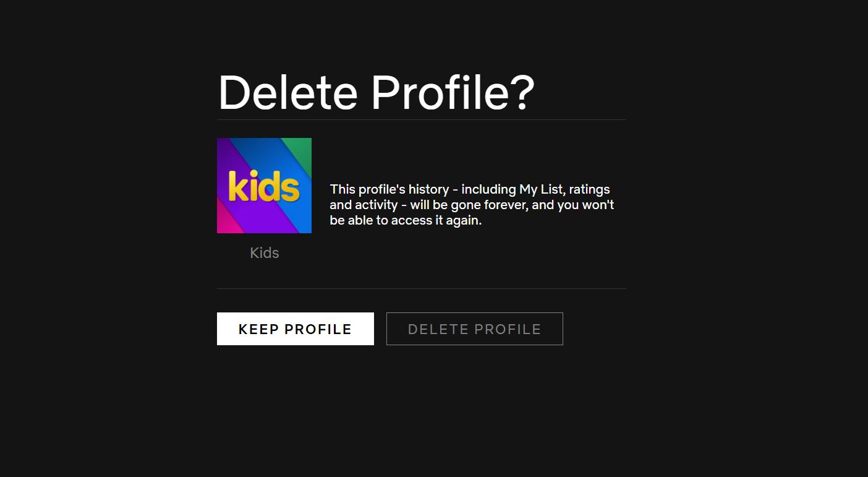Click the word "Profile?" in the title
Image resolution: width=868 pixels, height=477 pixels.
[453, 93]
